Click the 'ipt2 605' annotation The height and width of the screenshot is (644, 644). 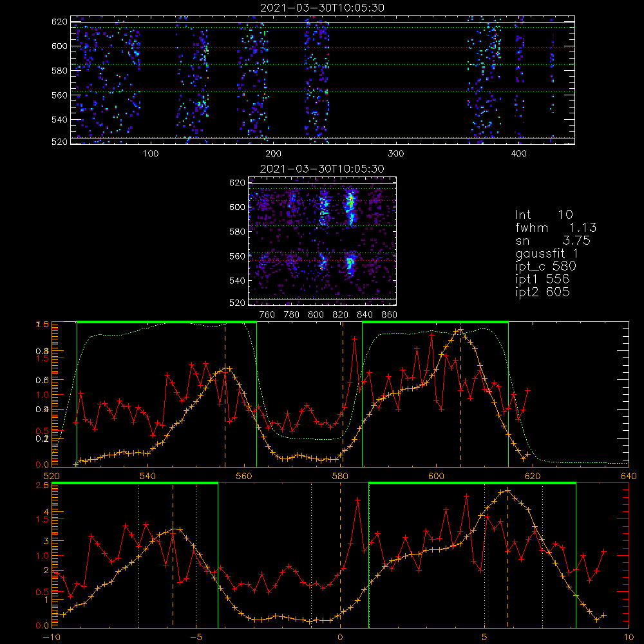542,292
